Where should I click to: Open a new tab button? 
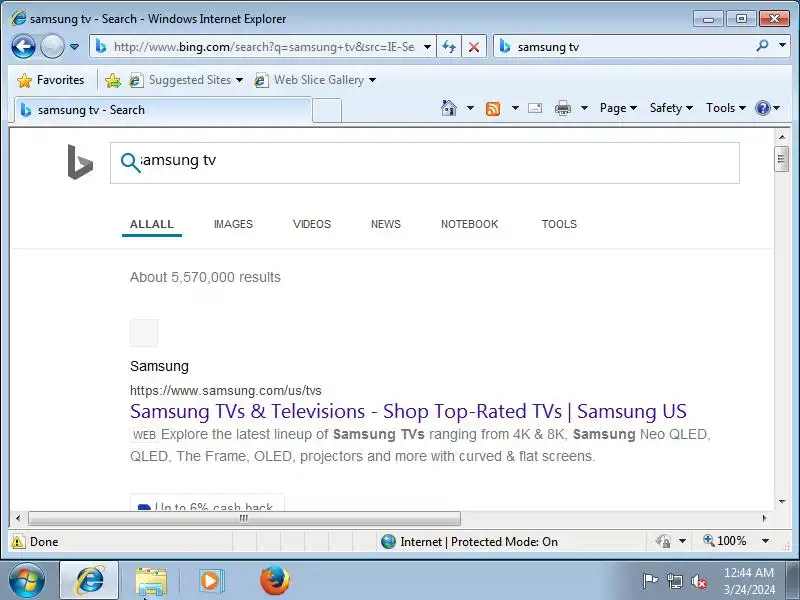tap(327, 110)
